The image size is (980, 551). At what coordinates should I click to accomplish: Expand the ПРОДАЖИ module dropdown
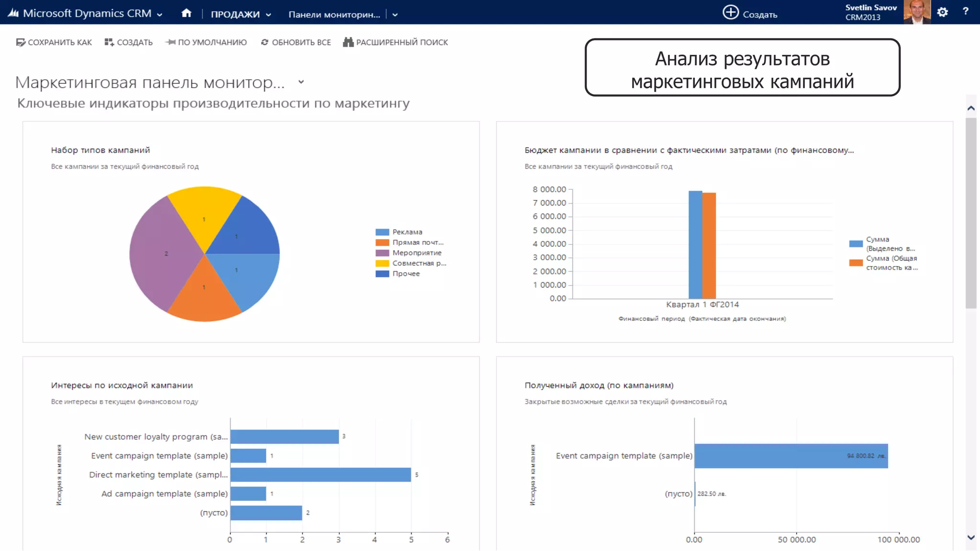pos(268,15)
